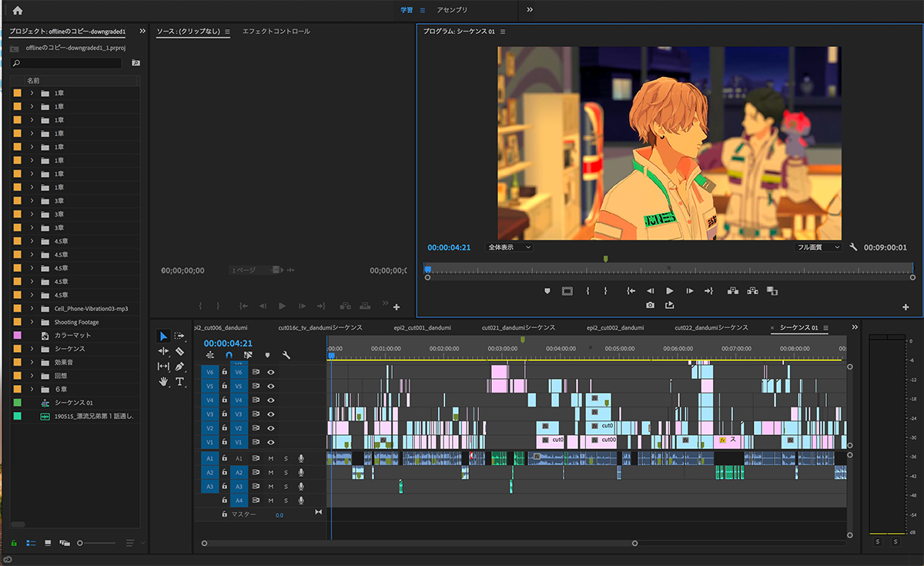The width and height of the screenshot is (924, 566).
Task: Toggle snap magnet in timeline
Action: [x=229, y=356]
